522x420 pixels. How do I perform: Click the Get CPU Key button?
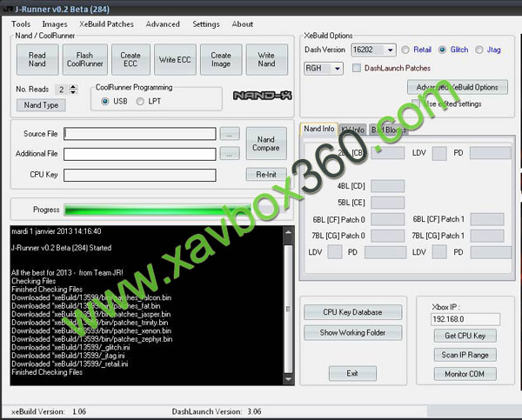[465, 336]
